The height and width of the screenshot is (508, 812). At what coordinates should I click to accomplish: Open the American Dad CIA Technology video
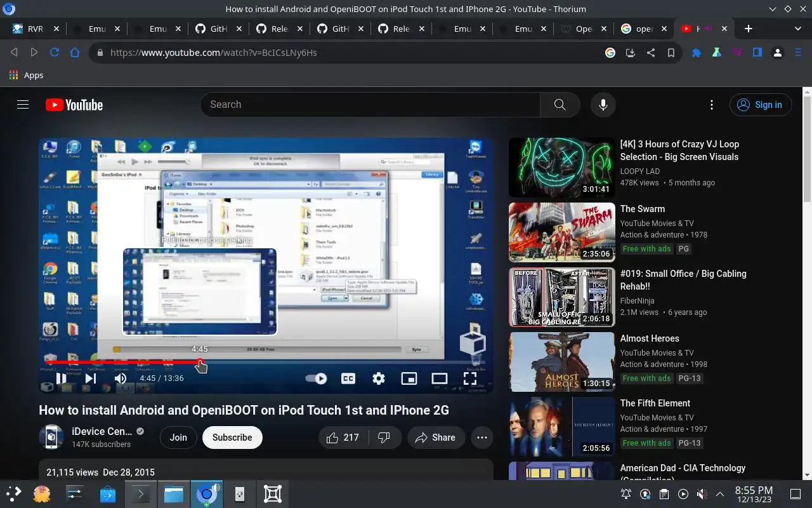(683, 472)
